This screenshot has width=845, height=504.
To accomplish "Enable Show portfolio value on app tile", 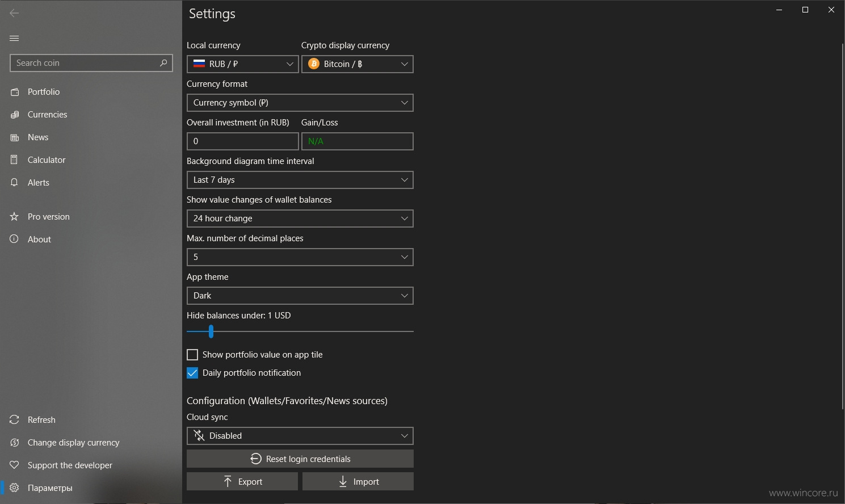I will pos(192,355).
